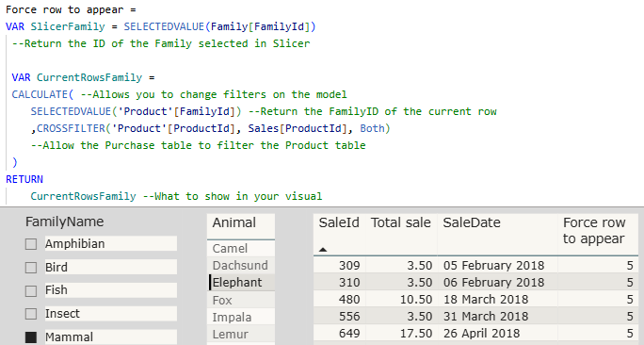Select SaleId cell 556
This screenshot has width=644, height=345.
(x=349, y=316)
